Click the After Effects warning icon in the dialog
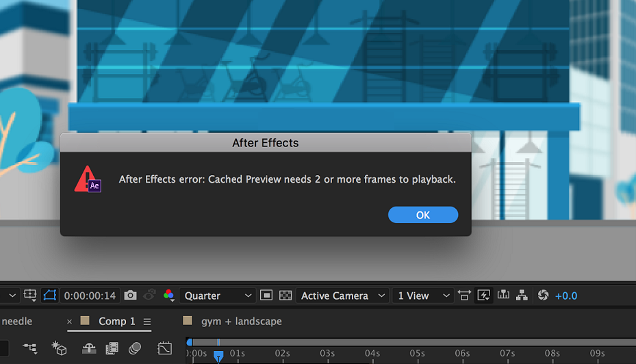 pos(88,179)
